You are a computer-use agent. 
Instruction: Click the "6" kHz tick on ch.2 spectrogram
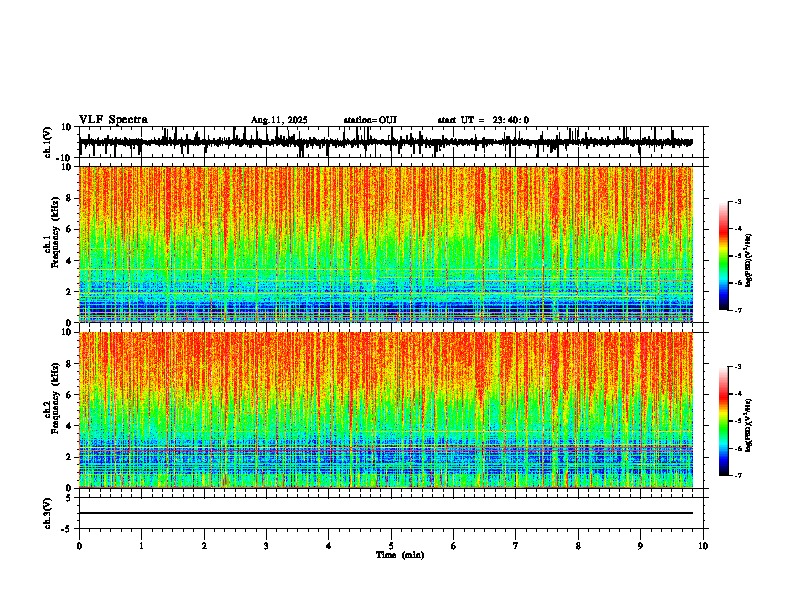(x=70, y=395)
